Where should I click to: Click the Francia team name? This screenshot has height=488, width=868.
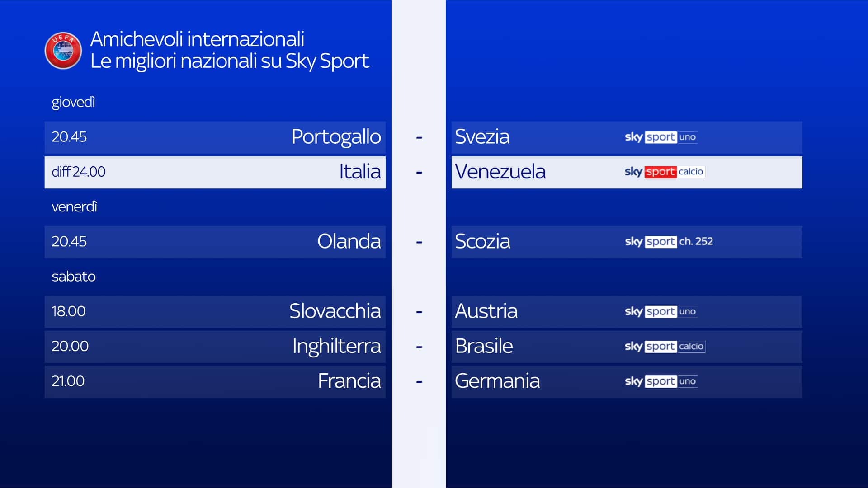pyautogui.click(x=349, y=381)
